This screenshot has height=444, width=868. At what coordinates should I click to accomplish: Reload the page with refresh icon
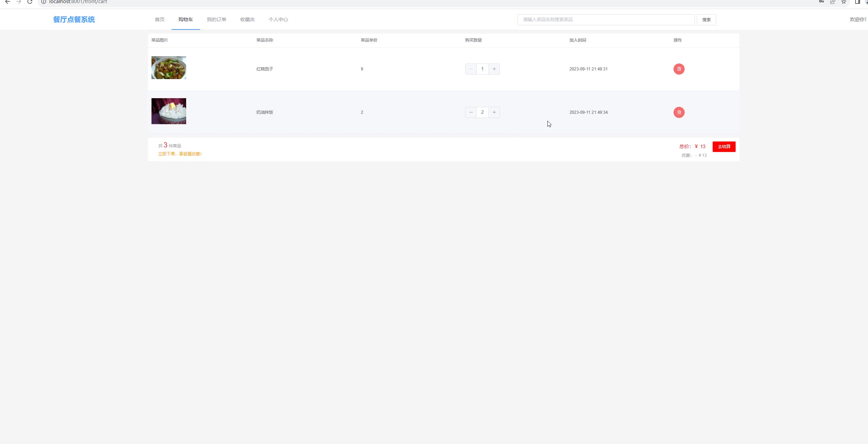point(30,2)
